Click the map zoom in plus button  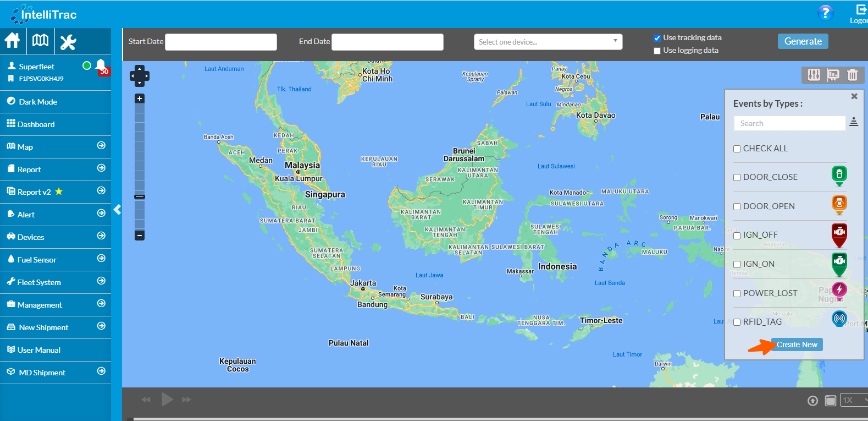coord(140,99)
